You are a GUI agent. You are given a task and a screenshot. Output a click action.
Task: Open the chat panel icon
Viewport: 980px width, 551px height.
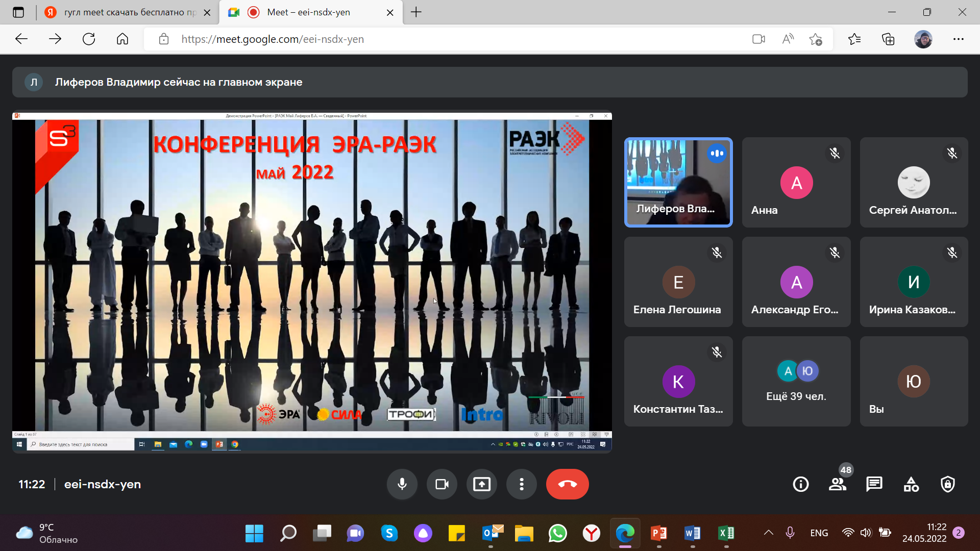[x=874, y=484]
